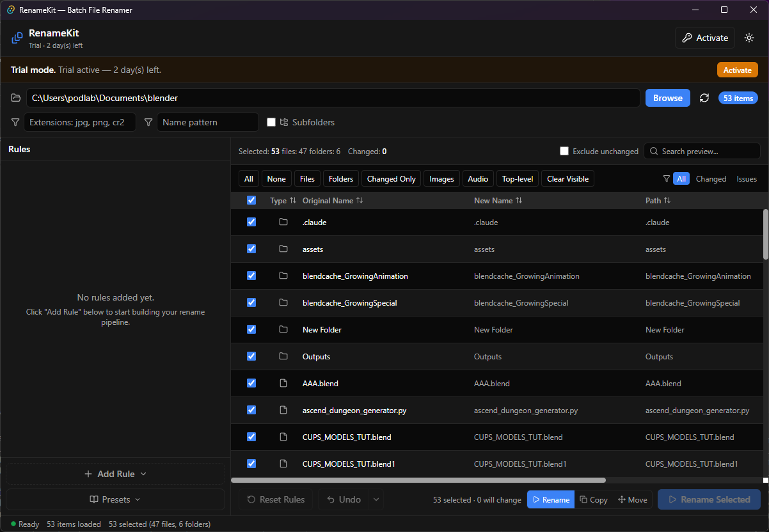Click the refresh folder icon

tap(704, 98)
